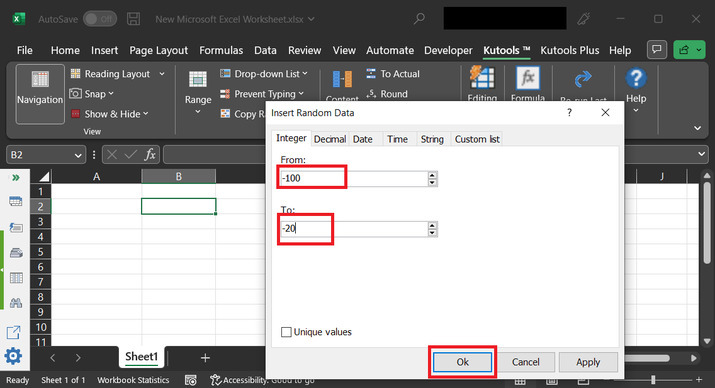Select the Decimal tab in dialog

tap(330, 139)
